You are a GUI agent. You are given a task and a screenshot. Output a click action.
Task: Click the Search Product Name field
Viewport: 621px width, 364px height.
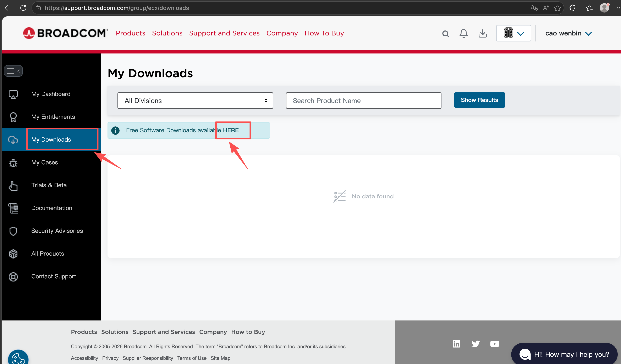[363, 100]
